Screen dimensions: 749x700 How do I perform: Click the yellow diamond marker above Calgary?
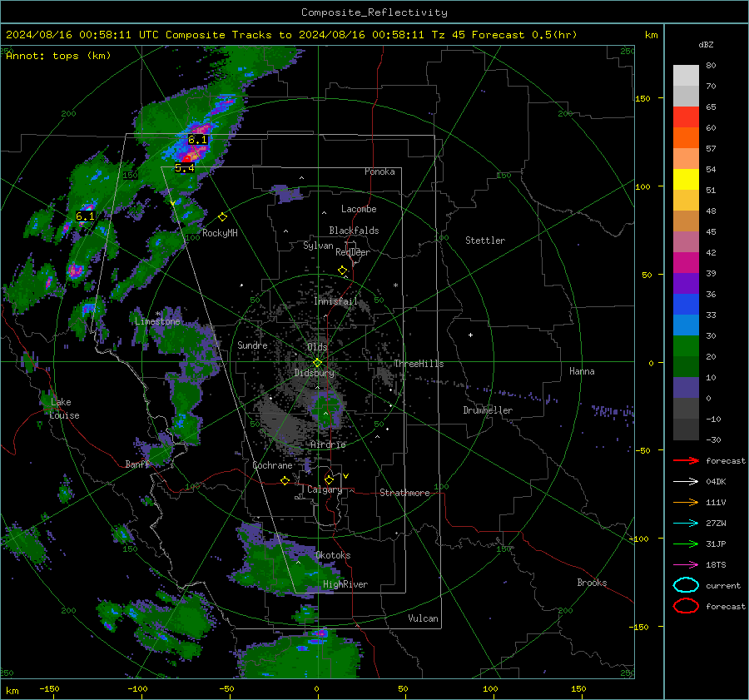[329, 479]
